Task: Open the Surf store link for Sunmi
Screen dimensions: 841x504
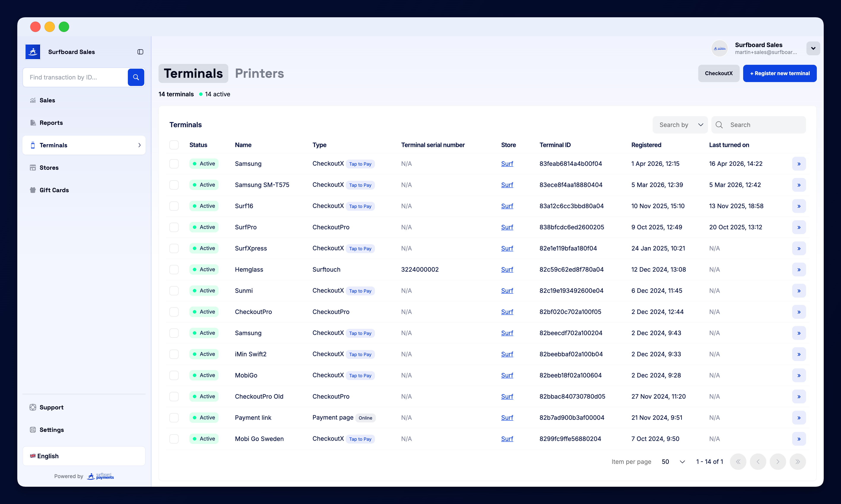Action: (507, 291)
